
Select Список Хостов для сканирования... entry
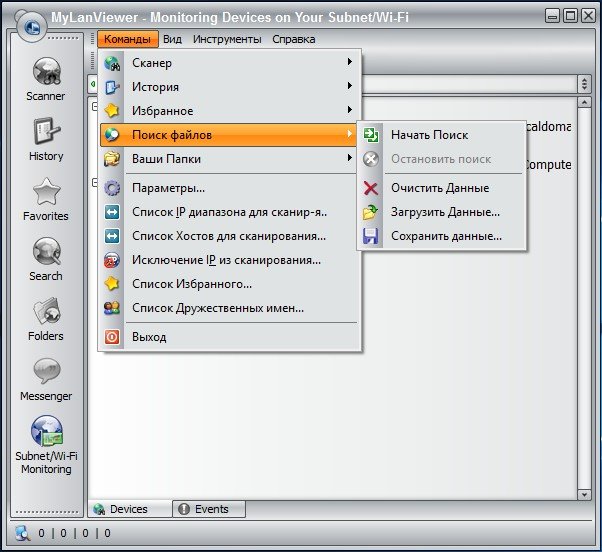230,236
